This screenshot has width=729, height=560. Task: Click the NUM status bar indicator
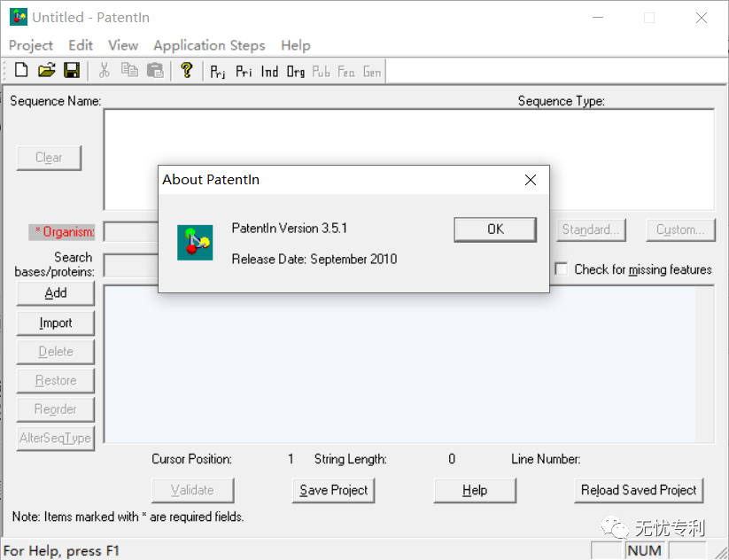point(644,551)
